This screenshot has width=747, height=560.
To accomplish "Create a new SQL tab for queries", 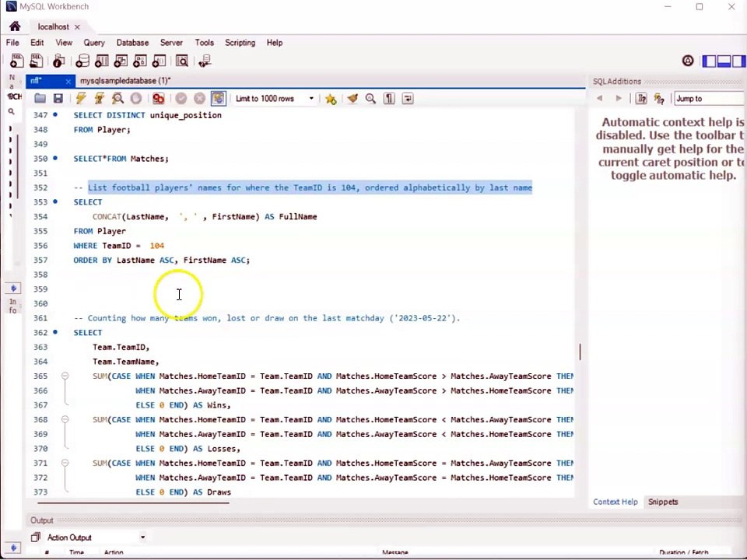I will tap(16, 61).
